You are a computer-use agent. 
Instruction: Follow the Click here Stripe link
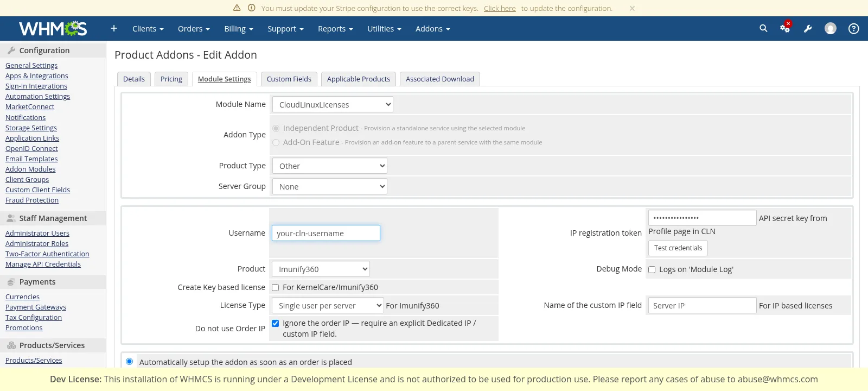coord(500,8)
